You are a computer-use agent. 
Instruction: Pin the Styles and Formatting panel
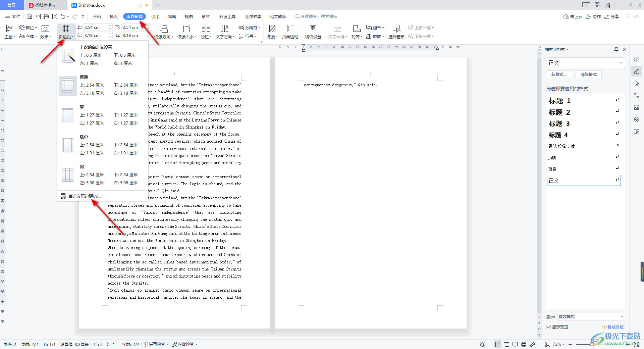616,49
